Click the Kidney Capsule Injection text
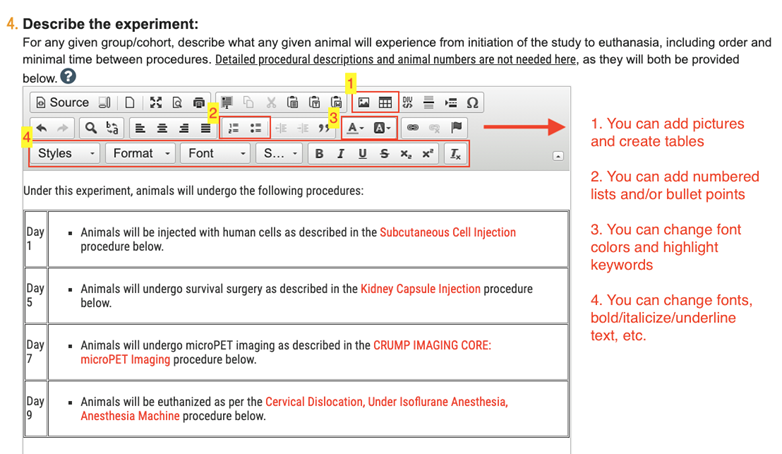The width and height of the screenshot is (782, 454). point(420,289)
